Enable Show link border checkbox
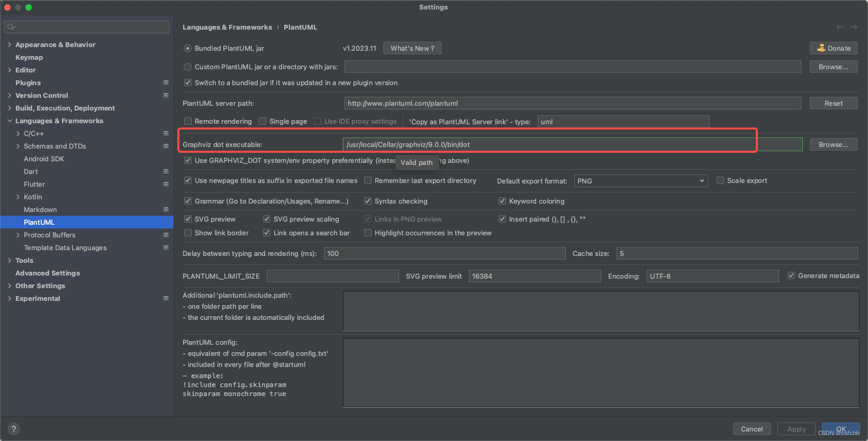The width and height of the screenshot is (868, 441). pos(187,233)
